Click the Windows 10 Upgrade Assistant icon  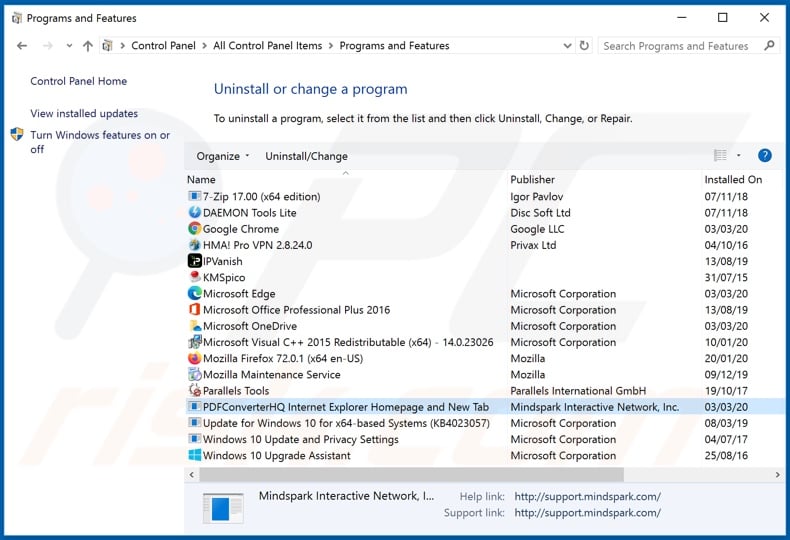pos(194,455)
